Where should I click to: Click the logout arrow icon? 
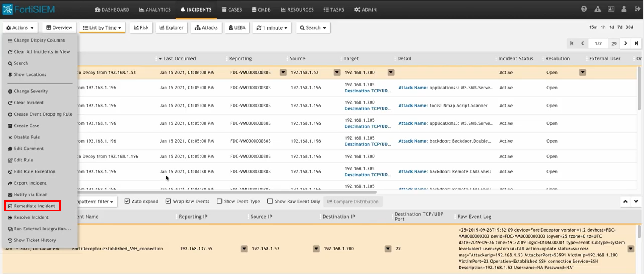coord(637,9)
